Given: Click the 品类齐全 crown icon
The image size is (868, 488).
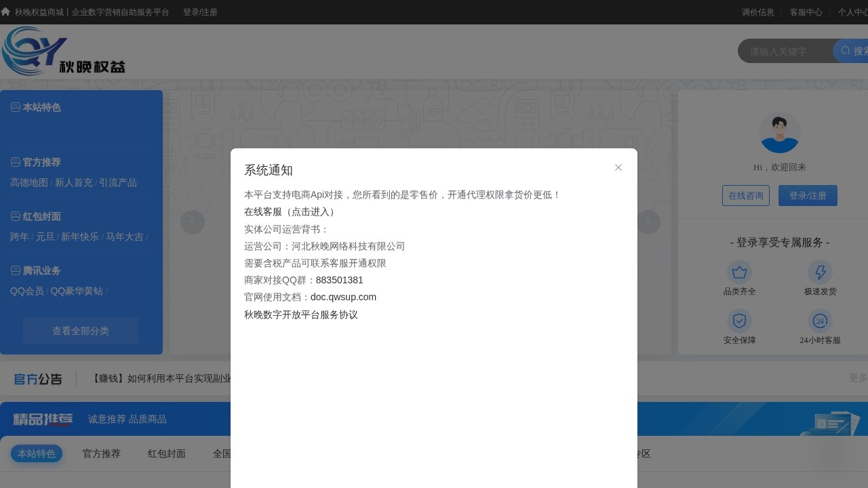Looking at the screenshot, I should point(739,272).
